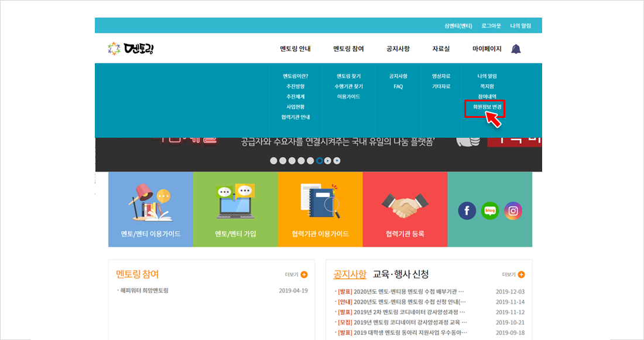Screen dimensions: 644x340
Task: Open the Facebook page icon
Action: [467, 210]
